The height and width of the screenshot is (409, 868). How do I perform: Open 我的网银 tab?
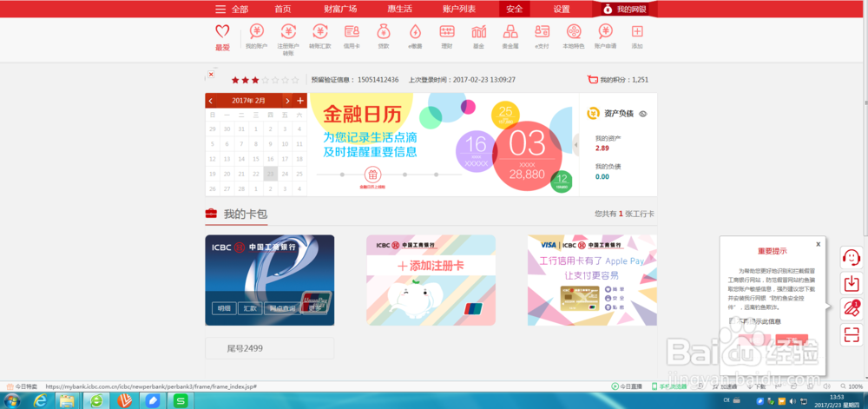coord(625,9)
